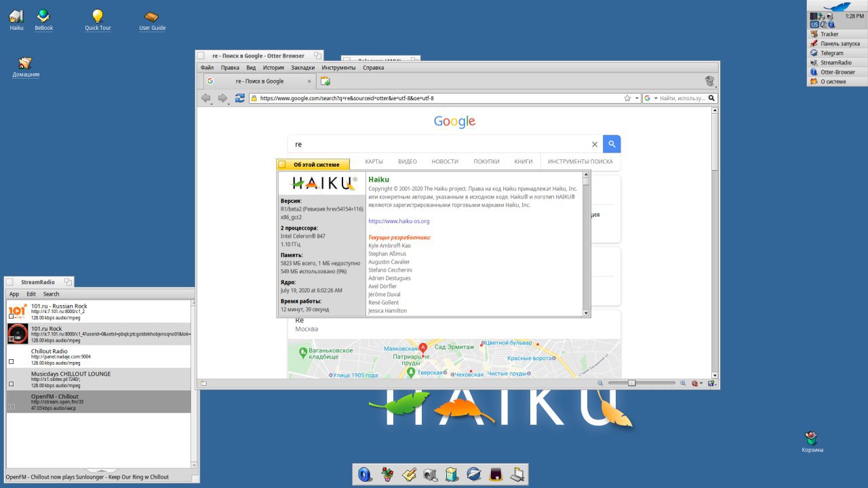Open the StreamRadio Search menu
This screenshot has width=868, height=488.
coord(52,294)
